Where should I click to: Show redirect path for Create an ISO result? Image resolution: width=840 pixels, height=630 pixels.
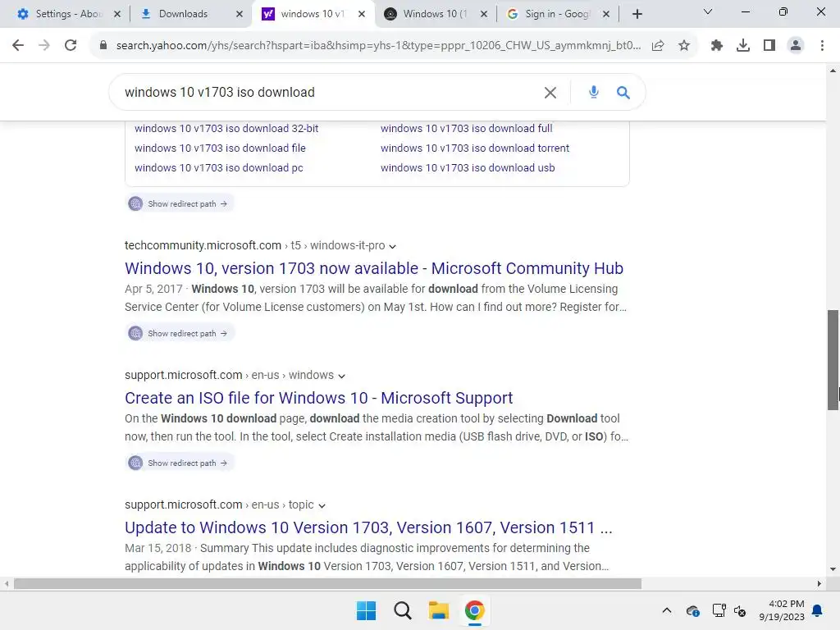click(x=180, y=463)
